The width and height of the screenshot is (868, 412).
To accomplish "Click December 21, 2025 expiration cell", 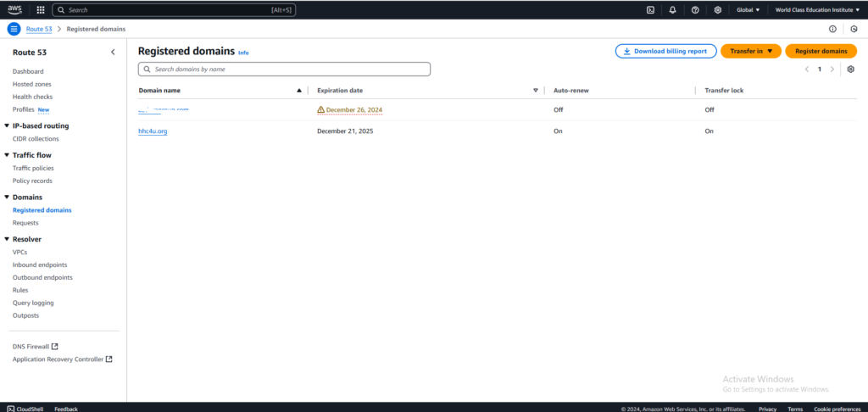I will 346,131.
